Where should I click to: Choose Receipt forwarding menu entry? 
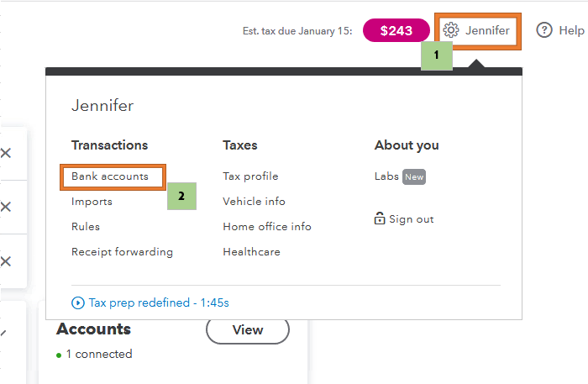point(122,252)
